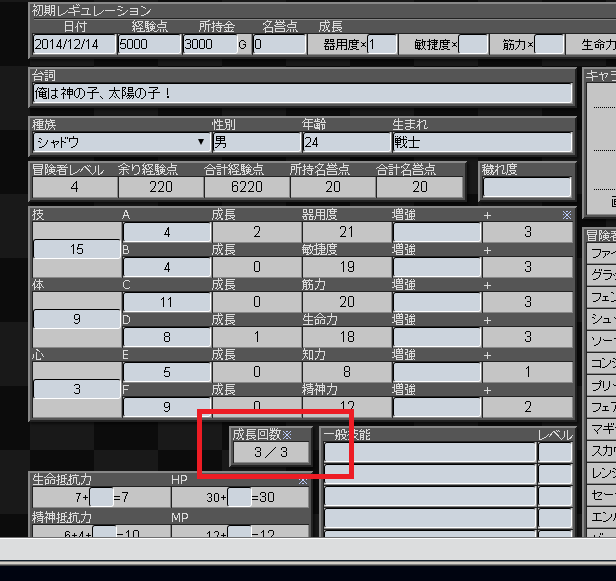Click the first 一般技能 name field
The height and width of the screenshot is (581, 616).
point(428,452)
